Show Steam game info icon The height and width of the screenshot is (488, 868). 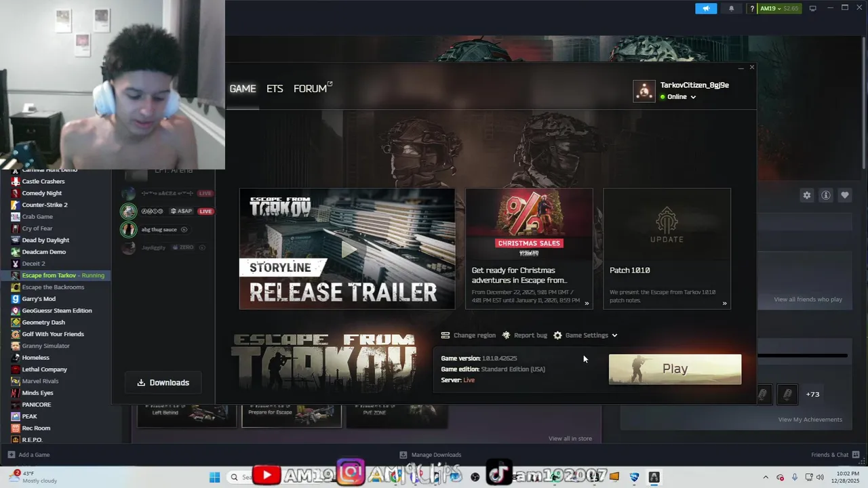coord(826,195)
